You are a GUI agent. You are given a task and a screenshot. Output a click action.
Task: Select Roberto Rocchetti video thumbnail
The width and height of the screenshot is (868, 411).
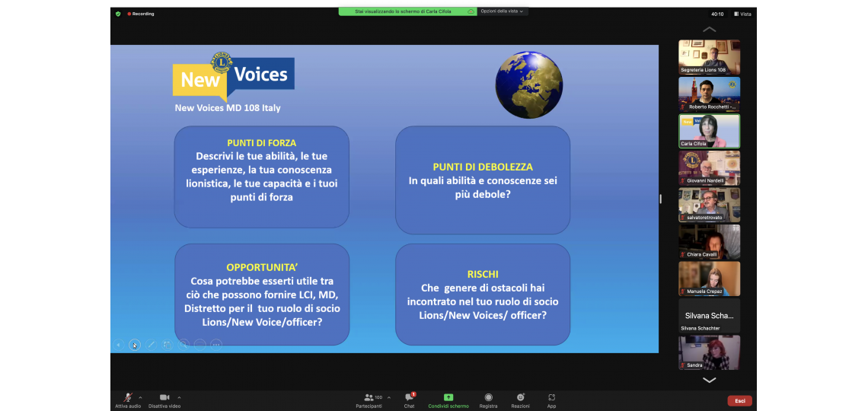tap(709, 94)
